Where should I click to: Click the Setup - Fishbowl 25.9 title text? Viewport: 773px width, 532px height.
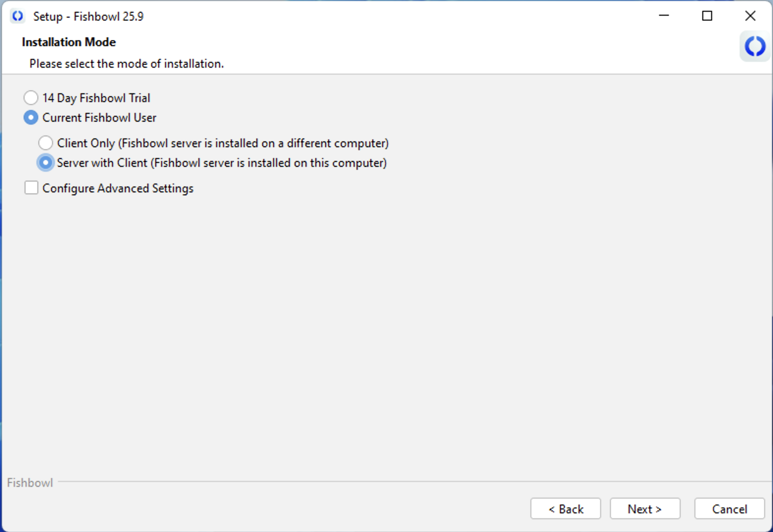(84, 16)
